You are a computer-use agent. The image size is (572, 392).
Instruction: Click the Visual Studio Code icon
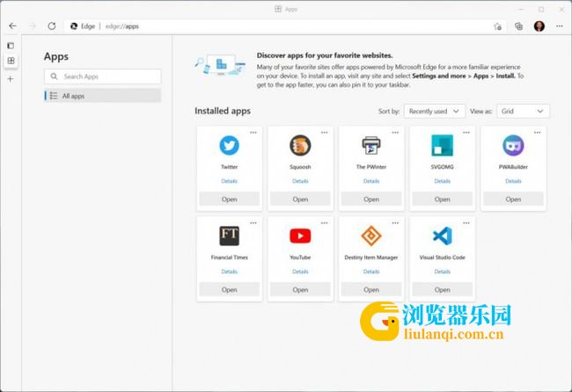442,236
